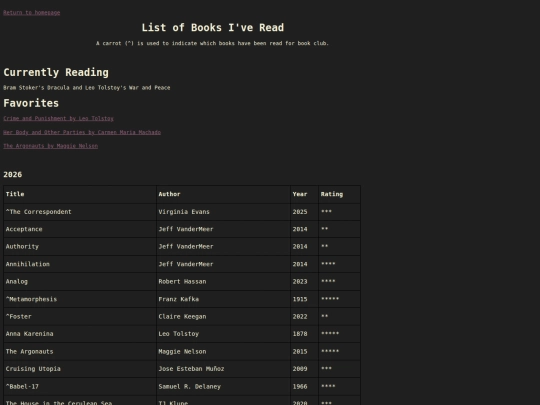Click the year '1878' cell
Image resolution: width=540 pixels, height=405 pixels.
tap(304, 334)
